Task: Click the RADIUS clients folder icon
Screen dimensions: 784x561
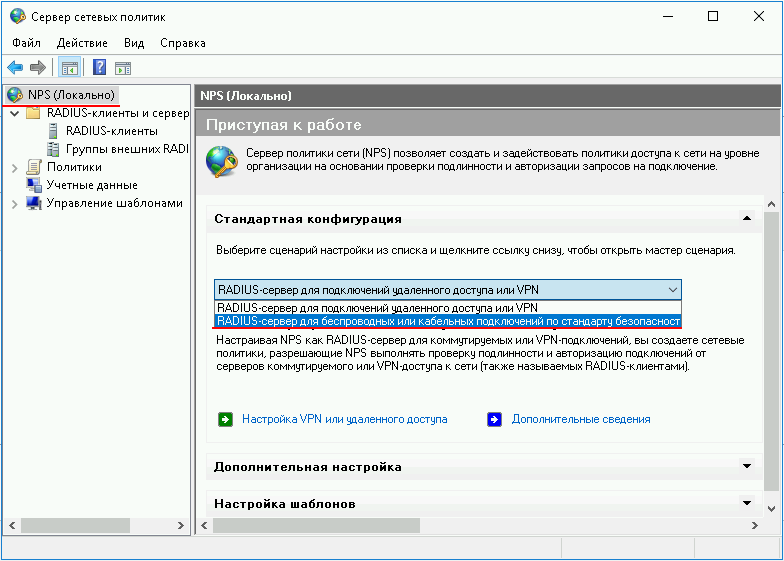Action: [x=33, y=113]
